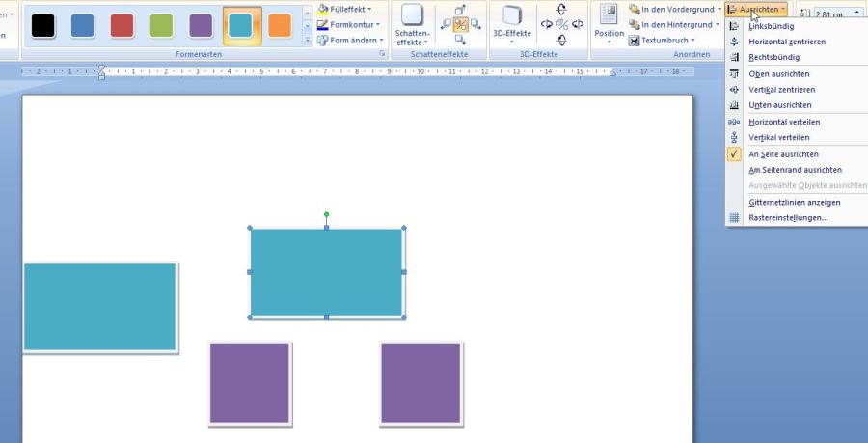Open the Textumbruch dropdown
The width and height of the screenshot is (868, 443).
tap(662, 41)
